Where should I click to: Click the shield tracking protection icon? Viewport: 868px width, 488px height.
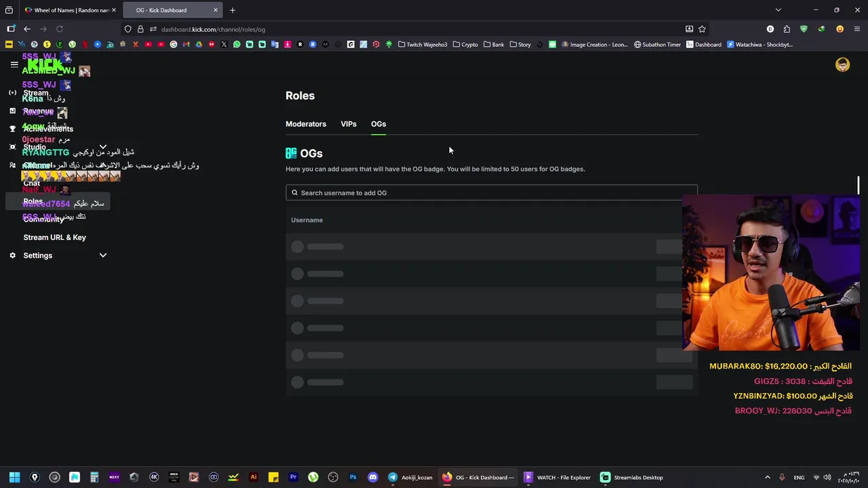click(127, 29)
